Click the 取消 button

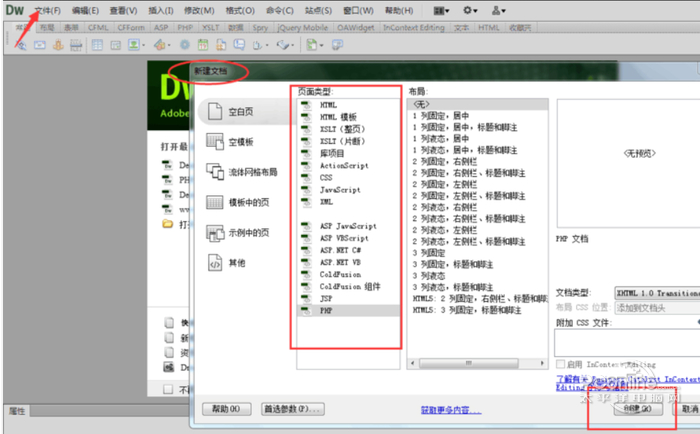(688, 409)
